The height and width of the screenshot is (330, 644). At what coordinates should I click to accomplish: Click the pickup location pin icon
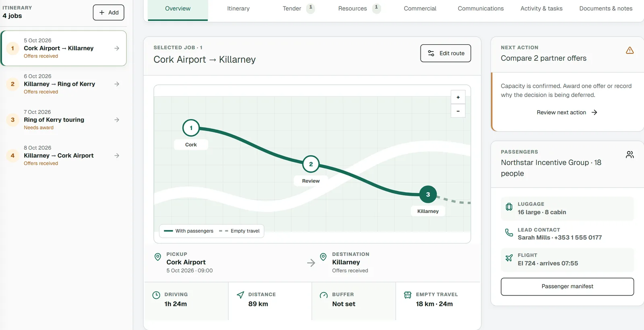pyautogui.click(x=158, y=257)
